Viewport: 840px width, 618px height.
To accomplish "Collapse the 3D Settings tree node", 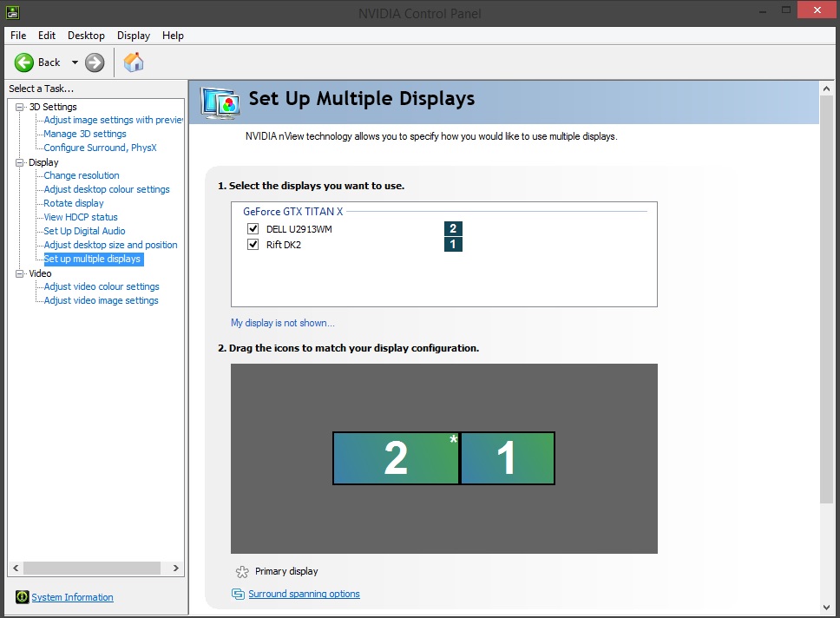I will tap(20, 107).
